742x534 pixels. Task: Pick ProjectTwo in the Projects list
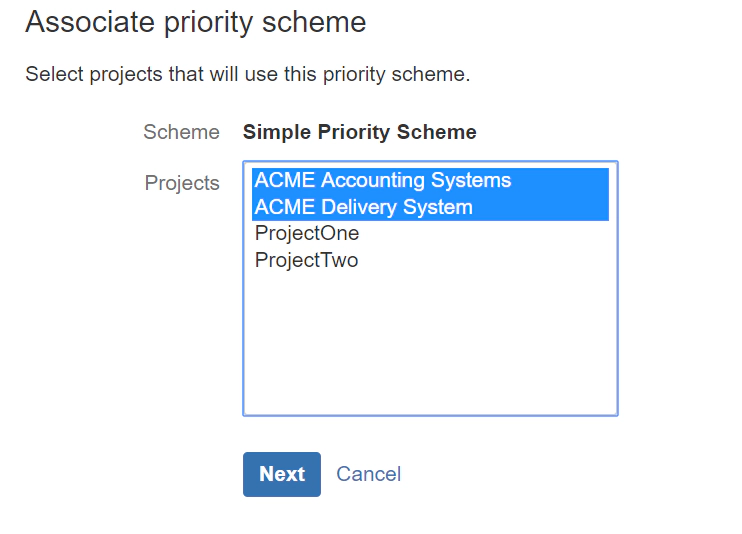pos(306,260)
